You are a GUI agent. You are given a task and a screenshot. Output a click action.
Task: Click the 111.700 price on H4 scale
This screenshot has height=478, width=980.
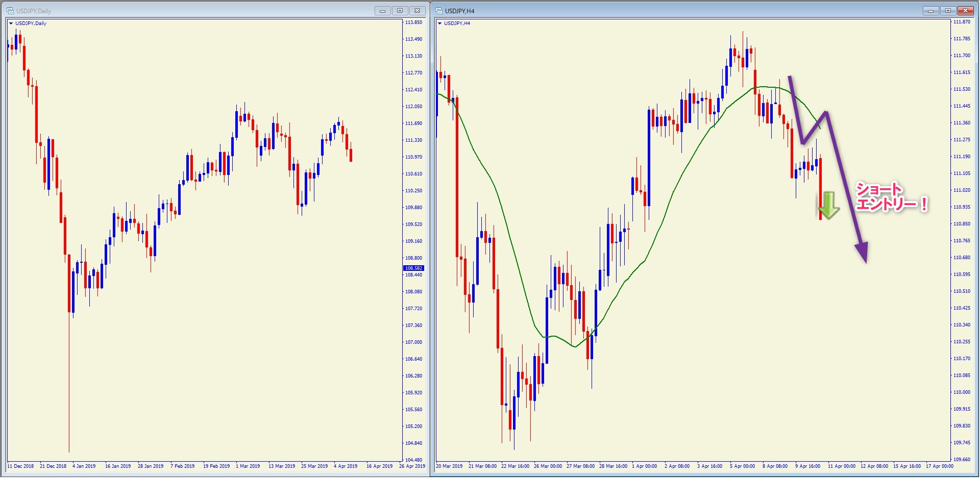click(962, 56)
